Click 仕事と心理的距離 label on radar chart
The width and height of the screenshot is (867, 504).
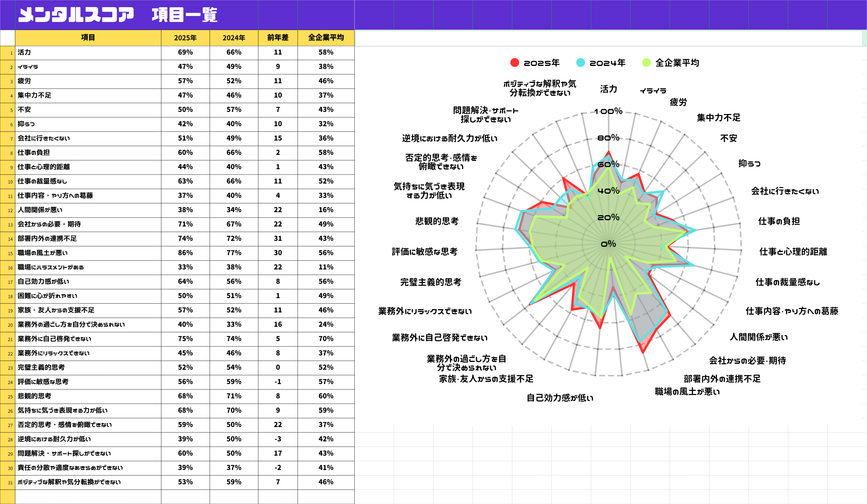[x=793, y=252]
